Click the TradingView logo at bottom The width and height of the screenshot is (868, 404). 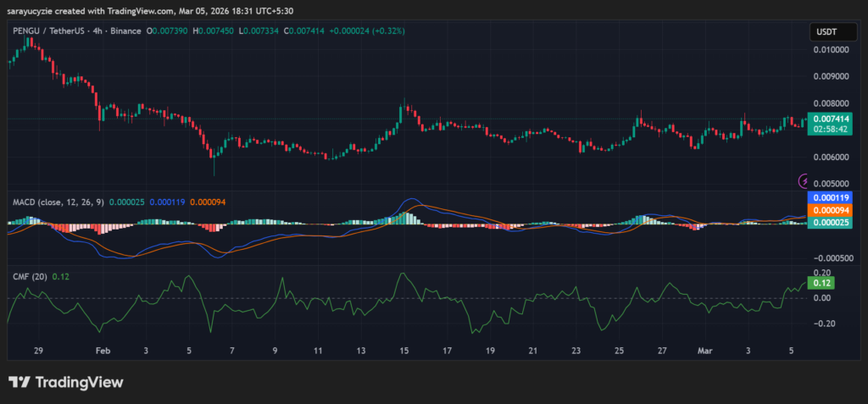[65, 382]
